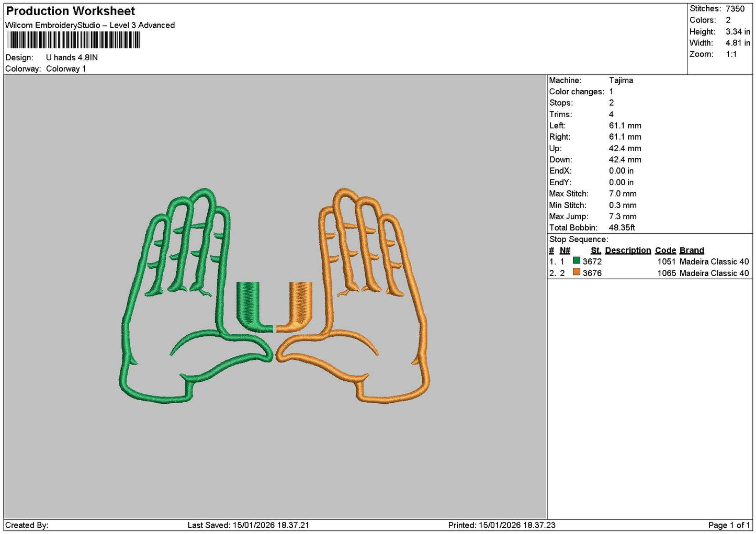Image resolution: width=756 pixels, height=534 pixels.
Task: Click the 'Up:' label
Action: (556, 149)
